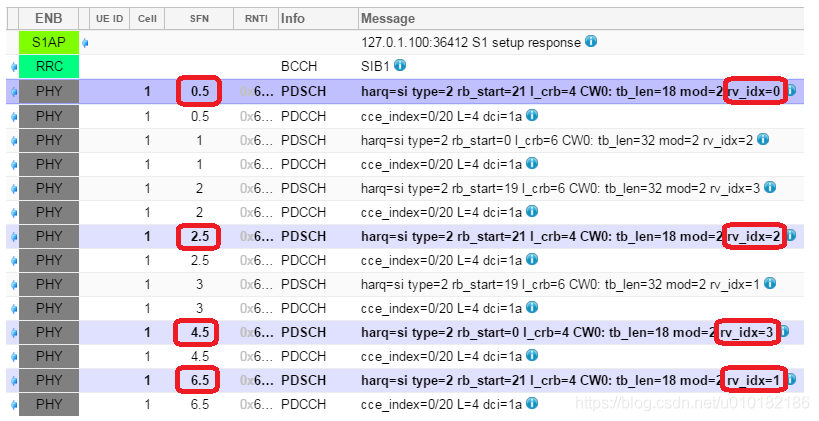Show info for the SFN 4.5 PDCCH message

point(532,355)
